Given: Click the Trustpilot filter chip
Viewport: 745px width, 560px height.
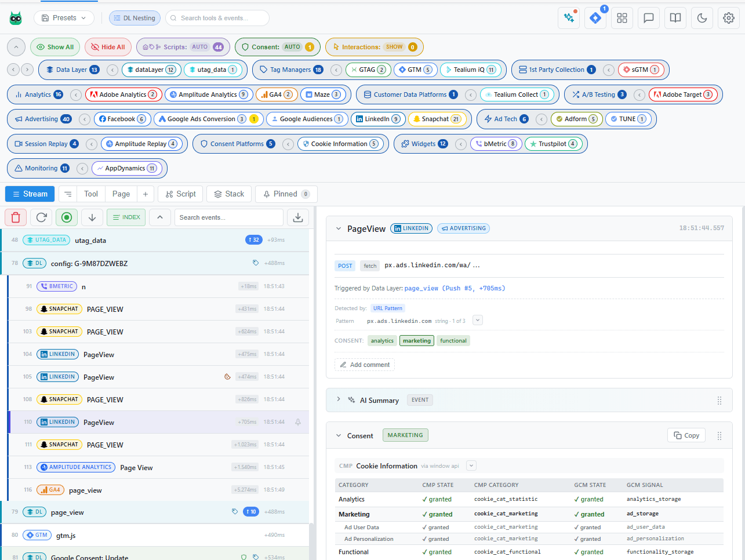Looking at the screenshot, I should (x=553, y=144).
